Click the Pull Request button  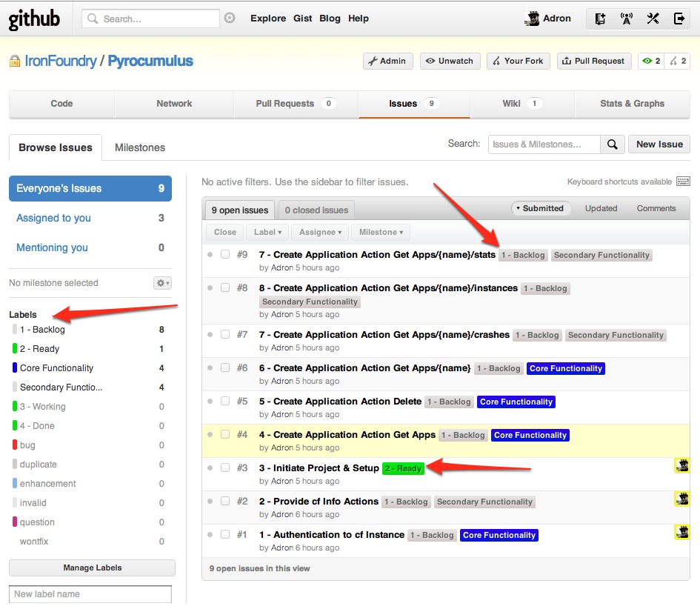[594, 61]
